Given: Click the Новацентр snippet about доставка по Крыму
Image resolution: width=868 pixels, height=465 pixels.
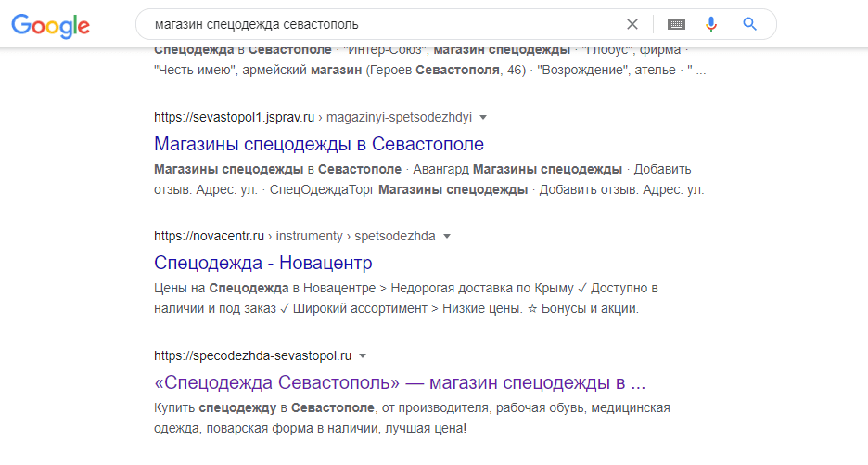Looking at the screenshot, I should tap(405, 298).
